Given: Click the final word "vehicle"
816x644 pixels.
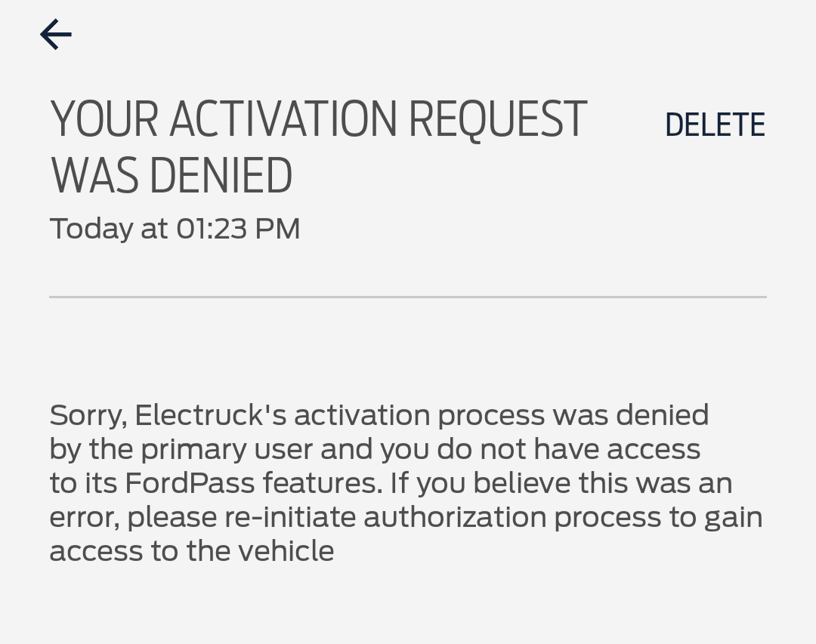Looking at the screenshot, I should tap(286, 551).
